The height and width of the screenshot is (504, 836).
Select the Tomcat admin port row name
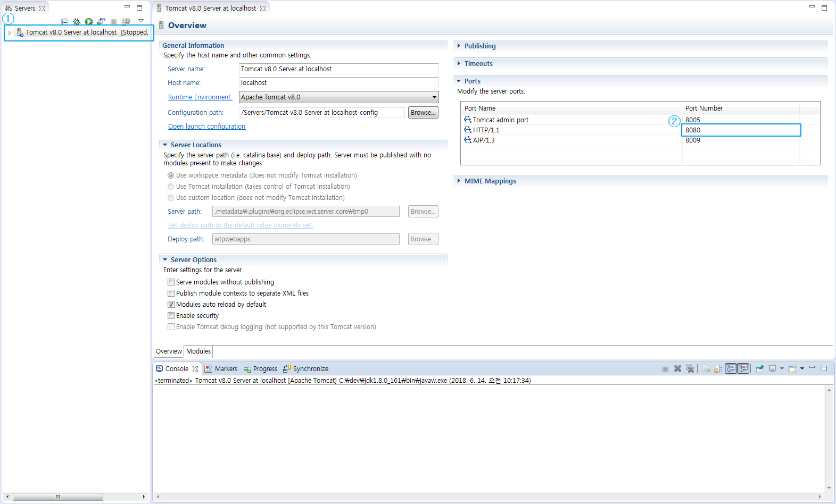point(500,120)
